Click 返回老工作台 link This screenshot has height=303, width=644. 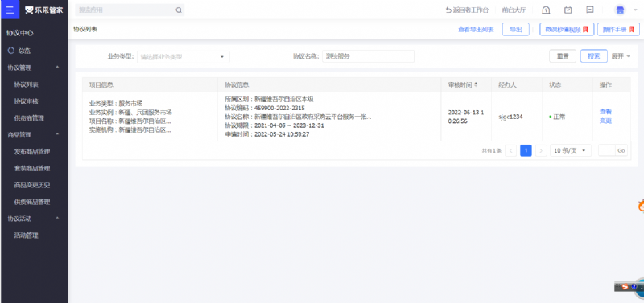coord(467,10)
